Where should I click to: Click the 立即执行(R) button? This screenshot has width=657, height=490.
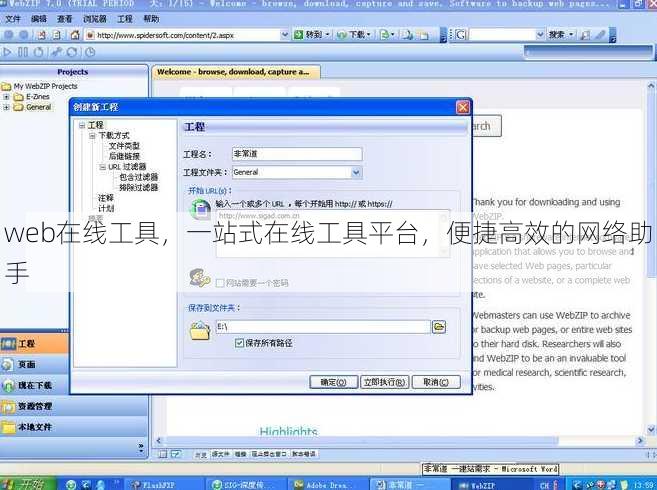[x=385, y=382]
